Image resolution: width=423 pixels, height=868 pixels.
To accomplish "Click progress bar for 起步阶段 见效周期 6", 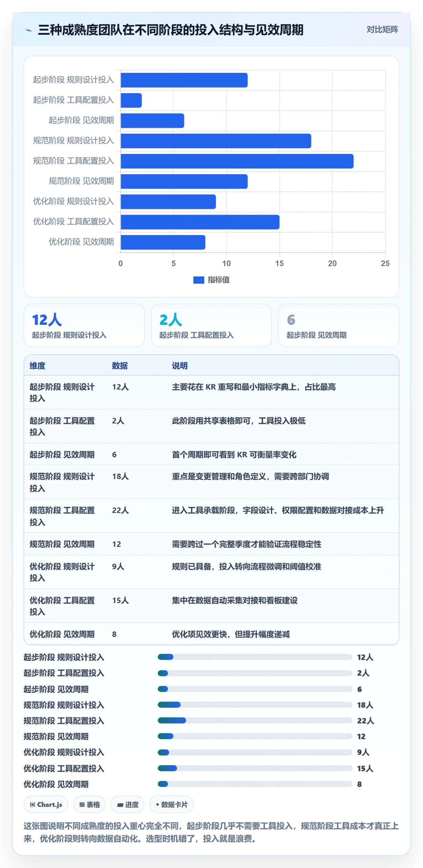I will 255,689.
